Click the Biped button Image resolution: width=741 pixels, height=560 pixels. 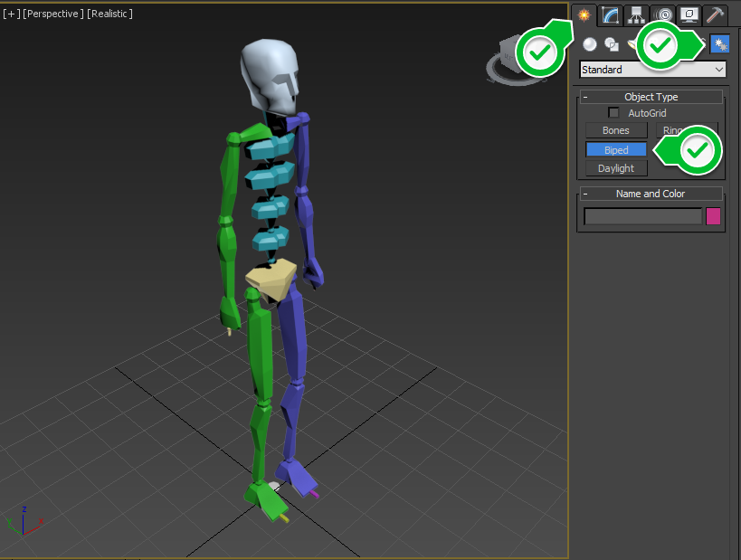pos(616,150)
